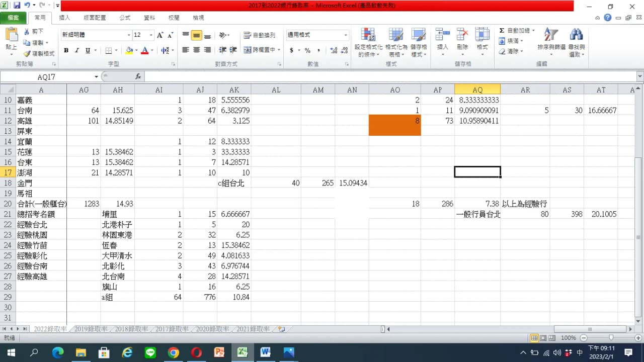The width and height of the screenshot is (644, 362).
Task: Apply percent style formatting
Action: (x=307, y=50)
